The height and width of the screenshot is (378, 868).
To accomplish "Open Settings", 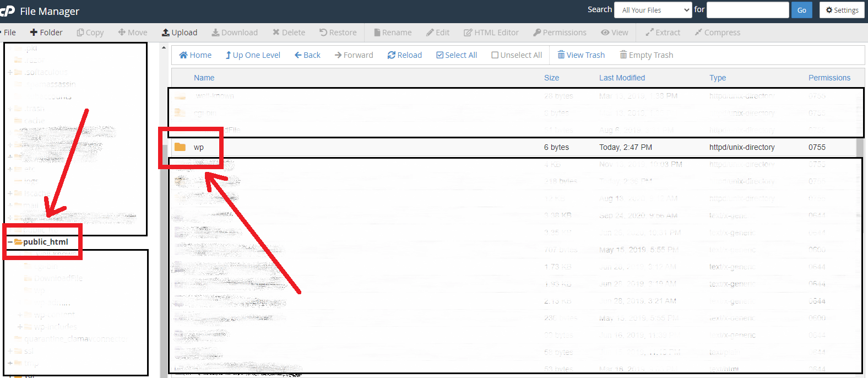I will coord(842,10).
